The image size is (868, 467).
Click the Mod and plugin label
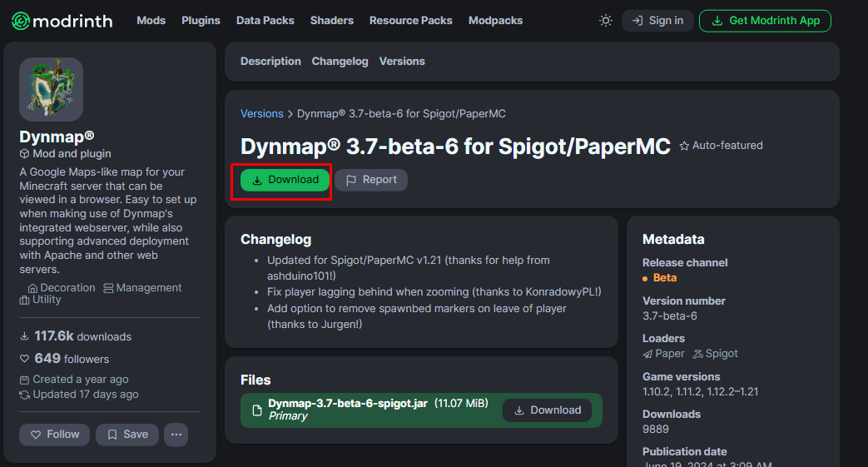(x=65, y=154)
